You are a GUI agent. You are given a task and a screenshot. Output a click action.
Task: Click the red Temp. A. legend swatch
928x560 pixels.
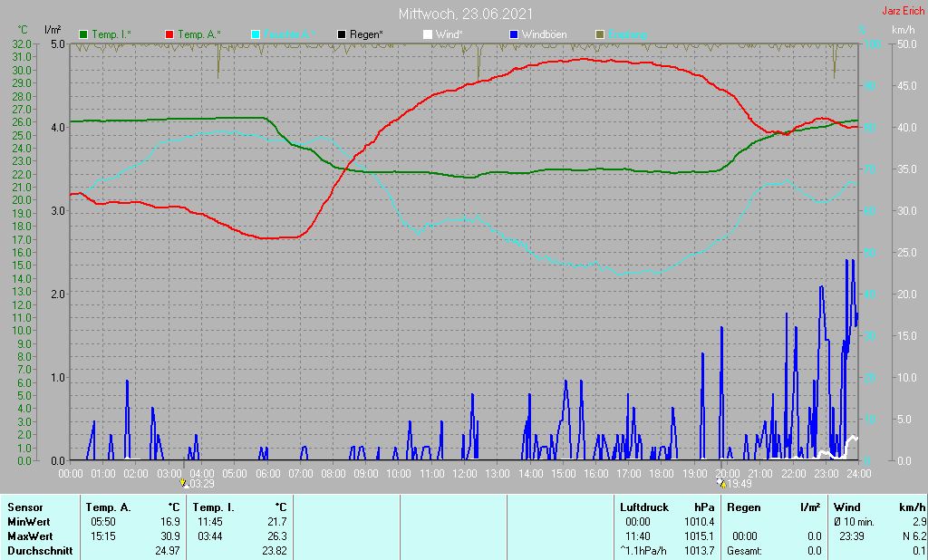[x=169, y=34]
